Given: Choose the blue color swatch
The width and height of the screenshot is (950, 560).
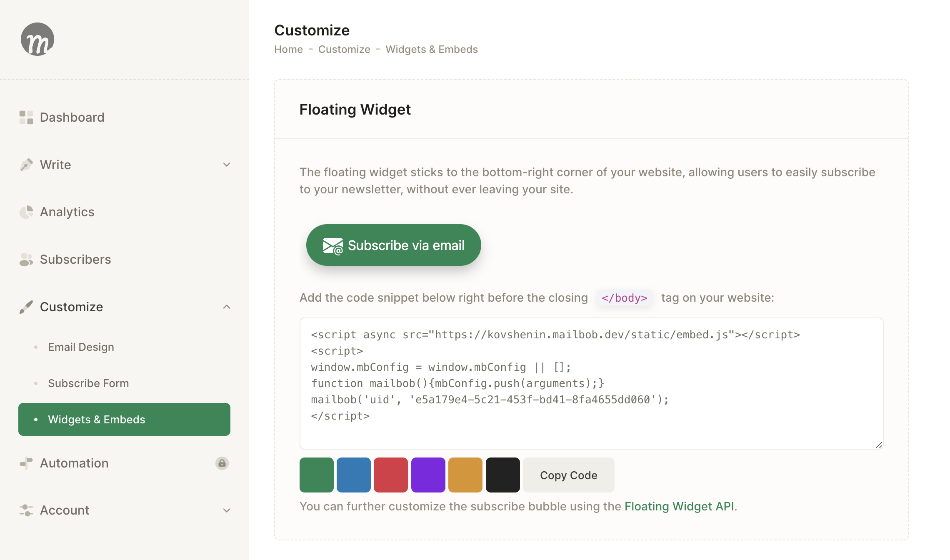Looking at the screenshot, I should point(354,475).
